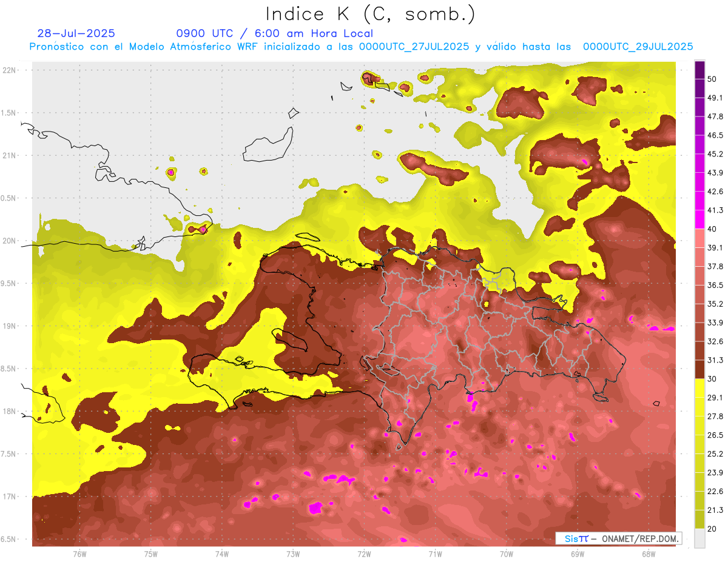This screenshot has width=728, height=562.
Task: Click the "43.9" color scale value
Action: pyautogui.click(x=715, y=173)
